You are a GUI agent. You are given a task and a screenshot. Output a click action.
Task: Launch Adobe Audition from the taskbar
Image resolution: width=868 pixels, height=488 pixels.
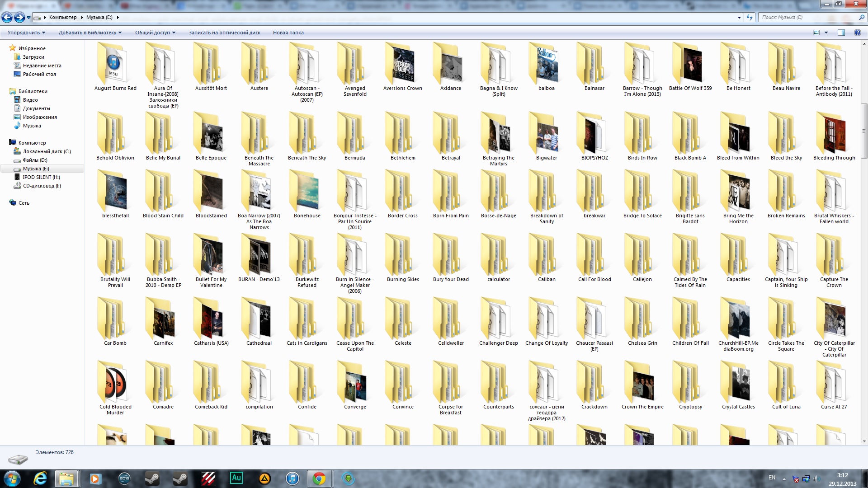click(x=236, y=478)
